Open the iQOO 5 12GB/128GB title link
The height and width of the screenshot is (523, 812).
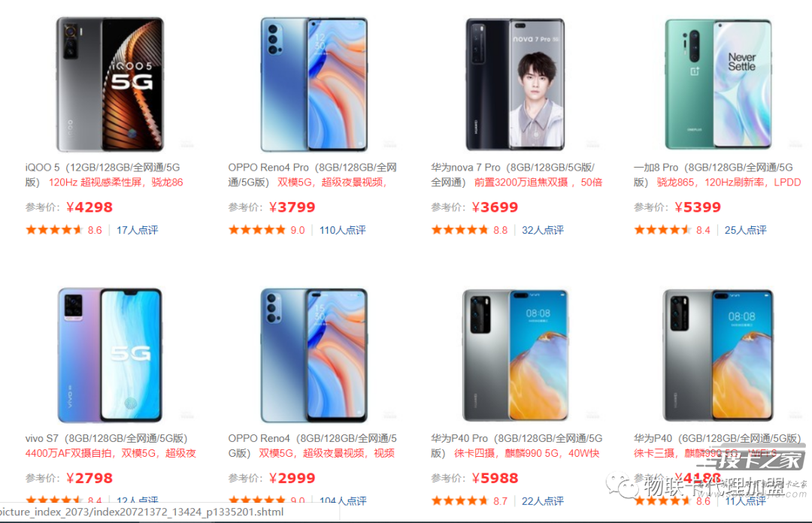(104, 175)
